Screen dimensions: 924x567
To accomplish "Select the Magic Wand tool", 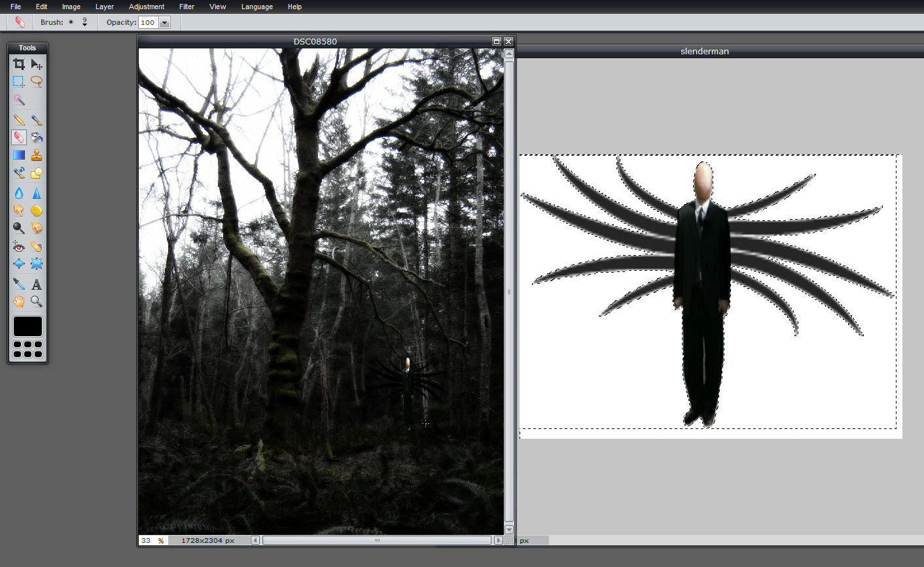I will point(19,99).
